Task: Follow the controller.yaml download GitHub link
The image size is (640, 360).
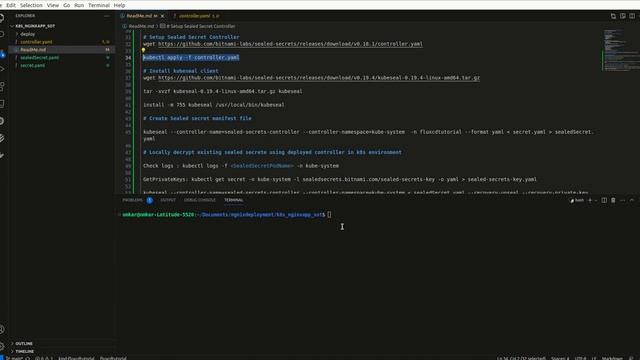Action: click(x=290, y=44)
